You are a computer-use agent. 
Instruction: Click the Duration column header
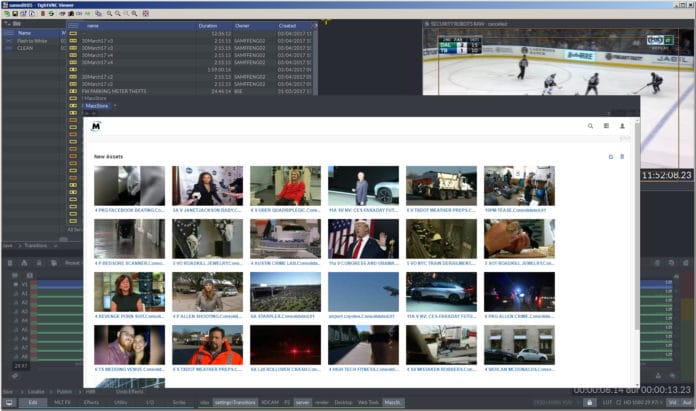(208, 24)
